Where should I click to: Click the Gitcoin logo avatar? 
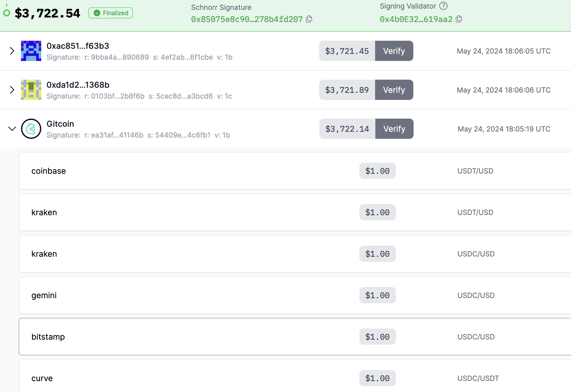[31, 129]
